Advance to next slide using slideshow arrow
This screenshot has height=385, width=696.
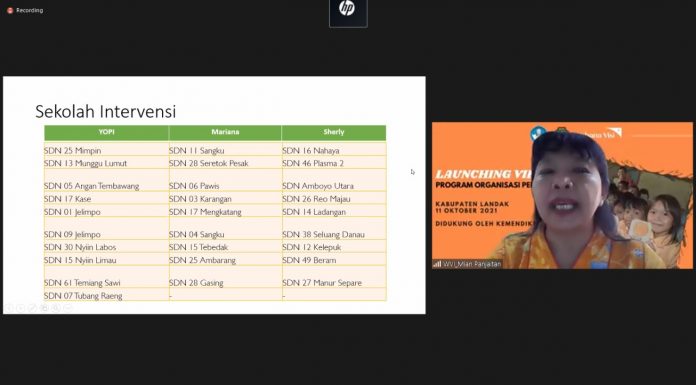pyautogui.click(x=20, y=307)
